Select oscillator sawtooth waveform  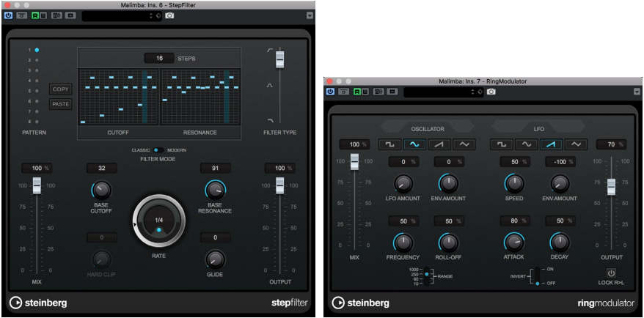click(439, 144)
